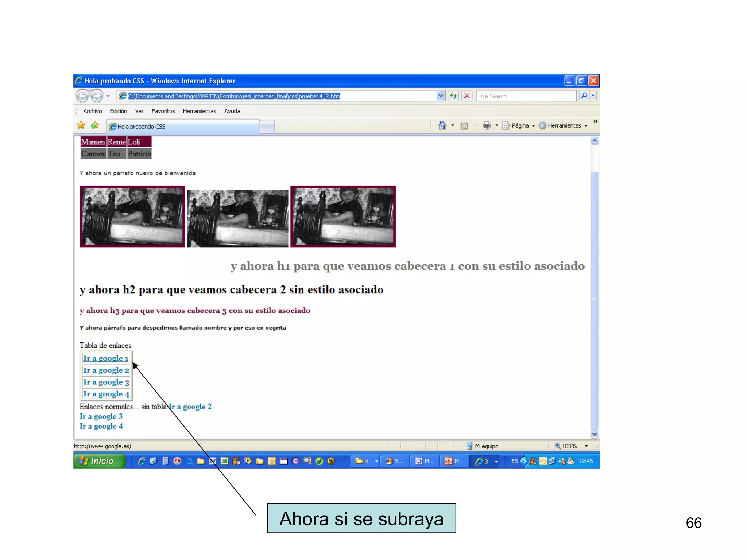Click the Back navigation arrow button
The height and width of the screenshot is (560, 747).
pos(82,96)
